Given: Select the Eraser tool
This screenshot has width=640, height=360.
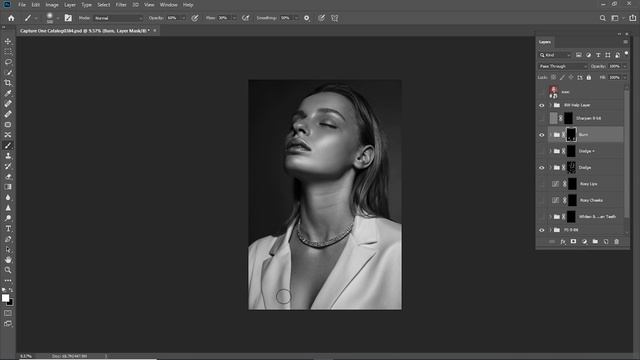Looking at the screenshot, I should pos(8,177).
